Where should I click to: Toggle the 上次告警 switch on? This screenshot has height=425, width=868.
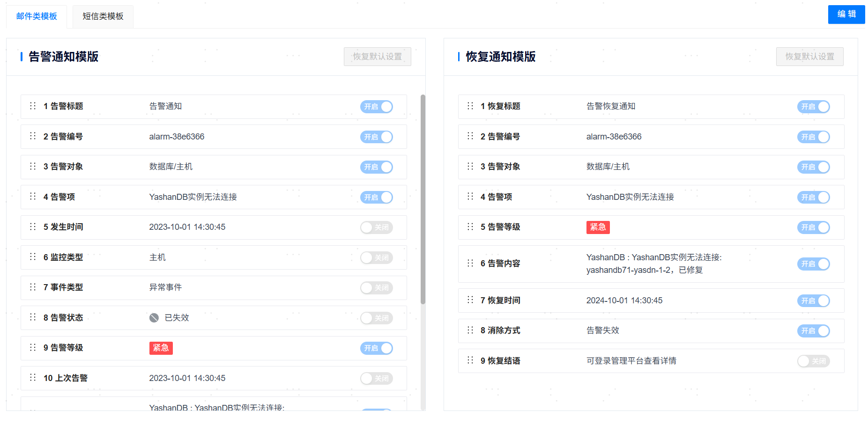pyautogui.click(x=376, y=378)
